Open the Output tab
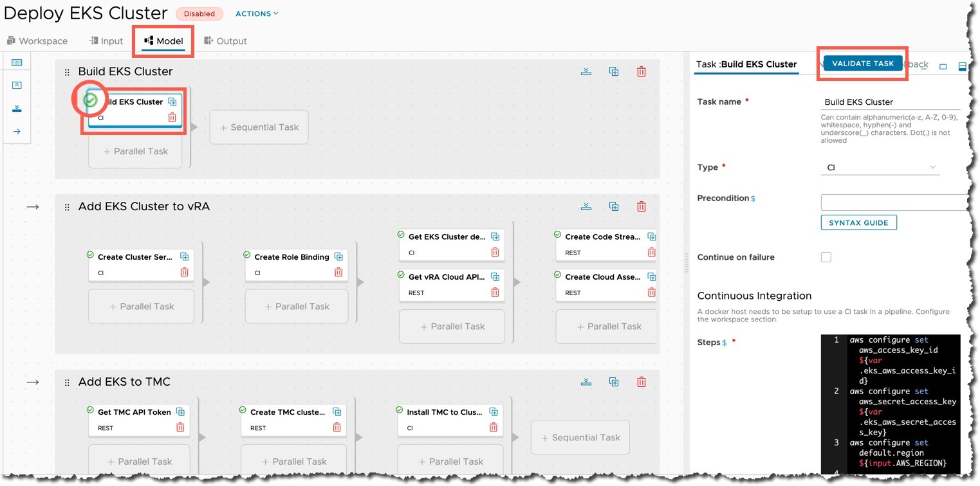This screenshot has height=486, width=980. tap(226, 40)
